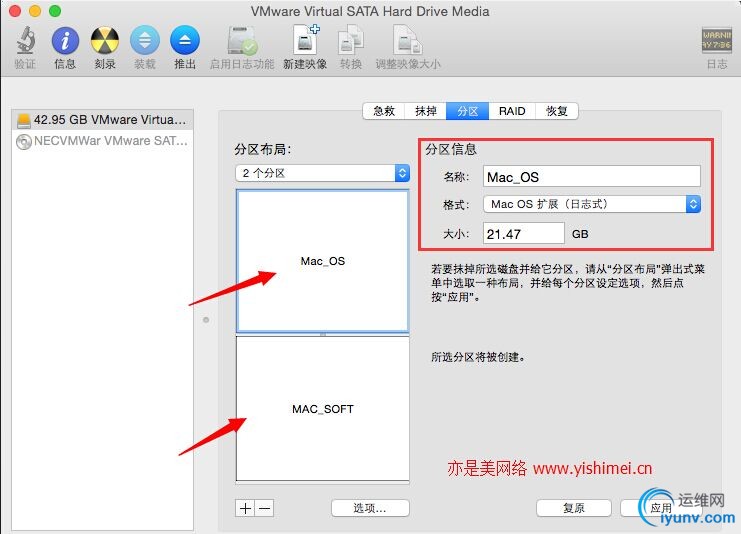The image size is (741, 534).
Task: Select the 42.95 GB VMware Virtual disk
Action: click(x=102, y=120)
